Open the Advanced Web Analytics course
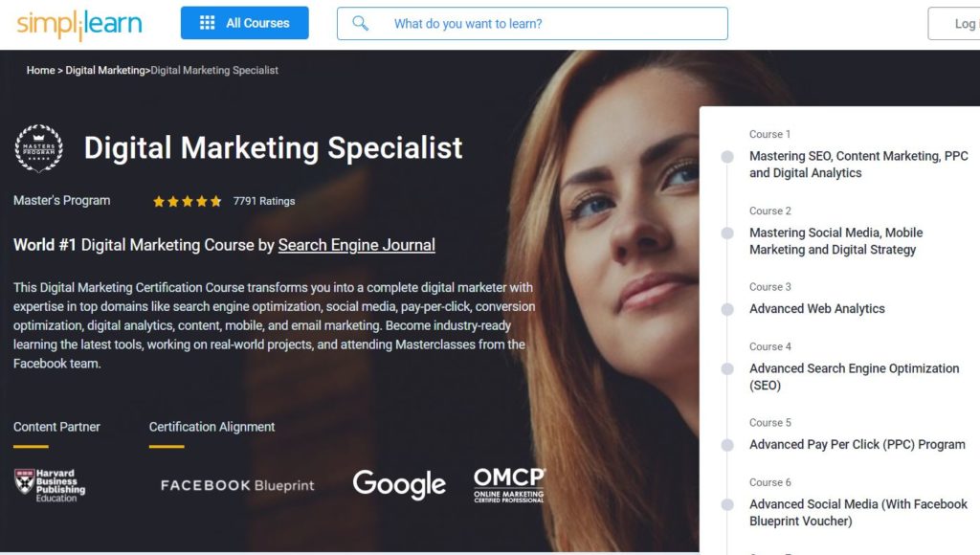Image resolution: width=980 pixels, height=555 pixels. coord(817,309)
